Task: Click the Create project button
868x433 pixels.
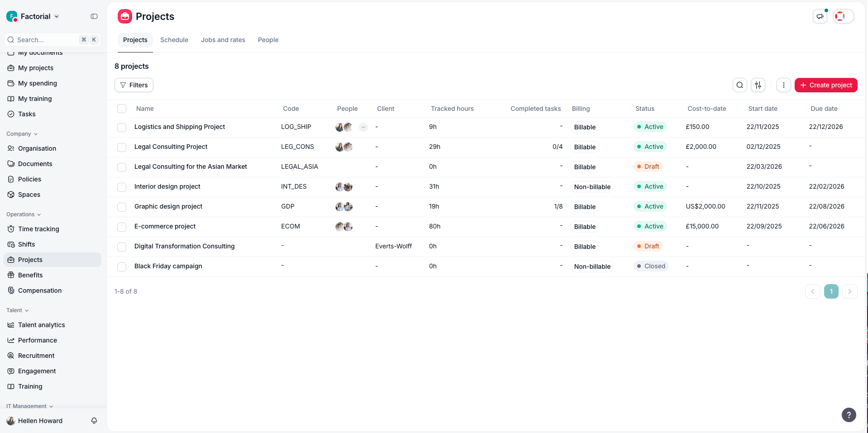Action: (x=825, y=85)
